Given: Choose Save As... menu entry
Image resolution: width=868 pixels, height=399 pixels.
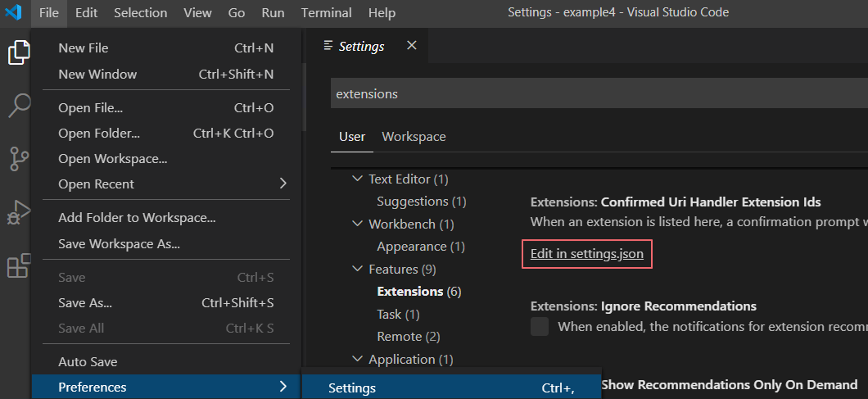Looking at the screenshot, I should (x=166, y=302).
